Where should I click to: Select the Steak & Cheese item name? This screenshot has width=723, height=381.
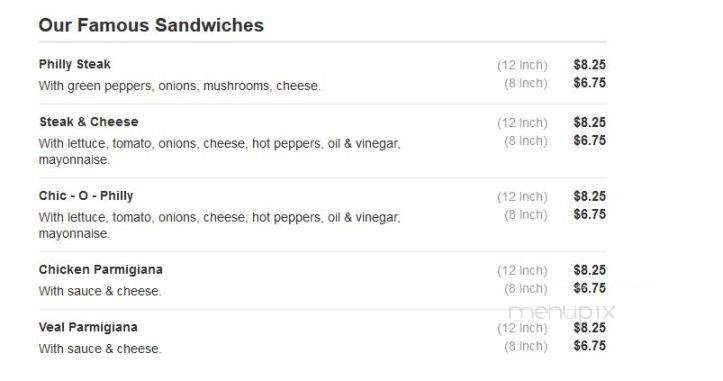tap(89, 122)
